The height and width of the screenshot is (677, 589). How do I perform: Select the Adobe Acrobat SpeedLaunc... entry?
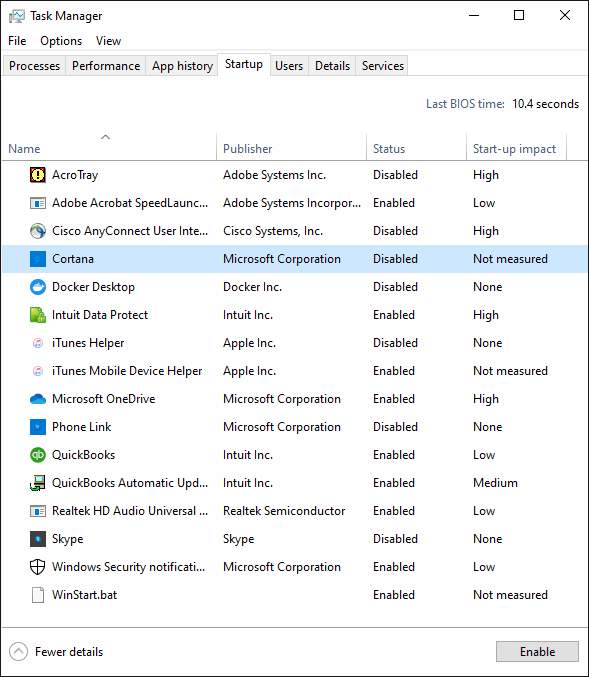130,203
